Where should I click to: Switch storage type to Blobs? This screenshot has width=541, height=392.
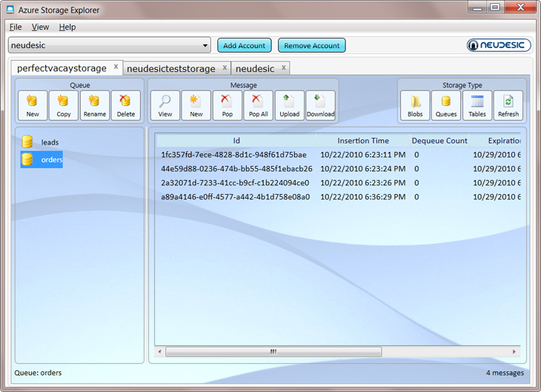[x=415, y=105]
